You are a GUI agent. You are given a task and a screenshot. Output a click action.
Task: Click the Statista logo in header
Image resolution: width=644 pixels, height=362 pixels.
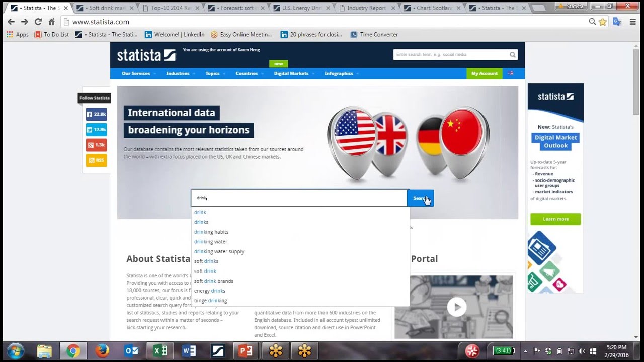pos(146,55)
